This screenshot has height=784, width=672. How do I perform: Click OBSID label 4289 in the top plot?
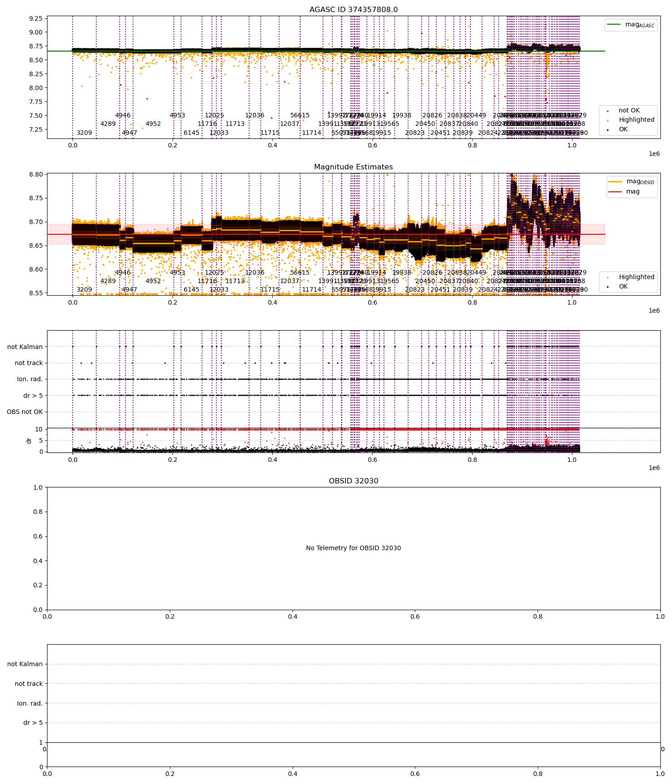[x=108, y=124]
